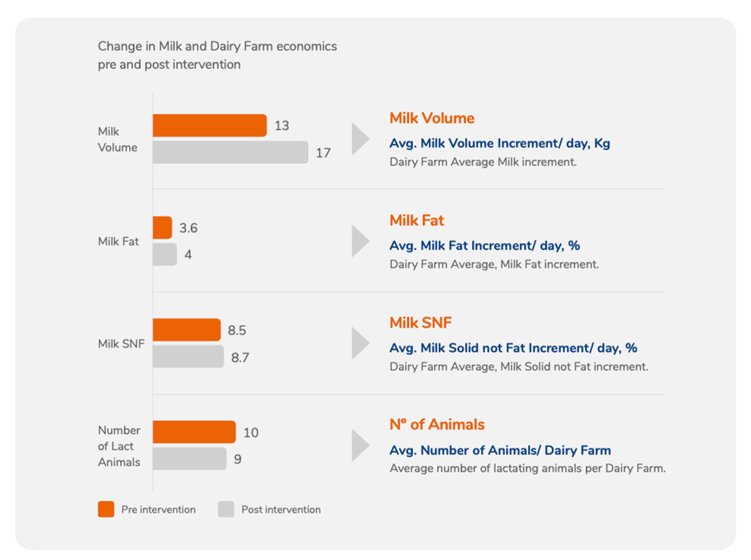The image size is (751, 560).
Task: Select the orange Milk SNF bar 8.5
Action: 187,330
